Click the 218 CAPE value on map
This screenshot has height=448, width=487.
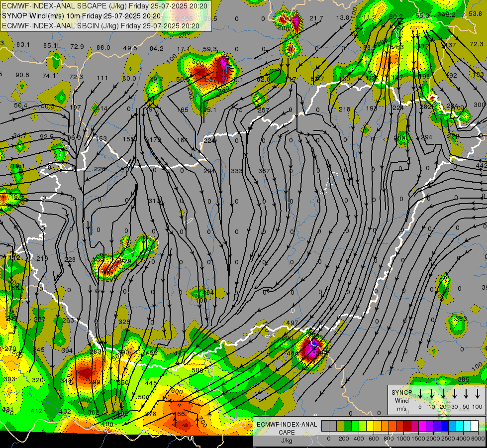(x=344, y=110)
